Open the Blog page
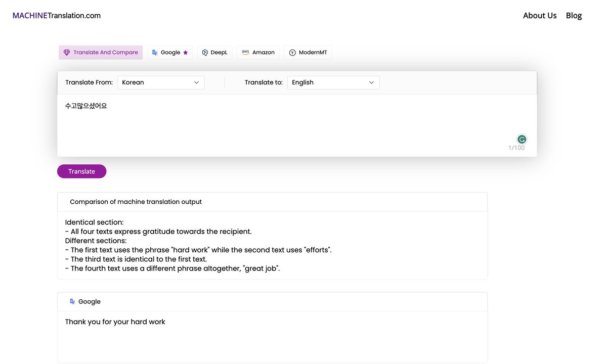This screenshot has width=607, height=364. click(x=574, y=16)
